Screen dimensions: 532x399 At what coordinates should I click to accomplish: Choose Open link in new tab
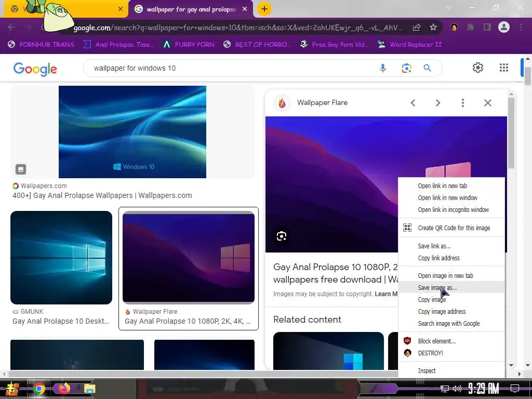coord(451,186)
